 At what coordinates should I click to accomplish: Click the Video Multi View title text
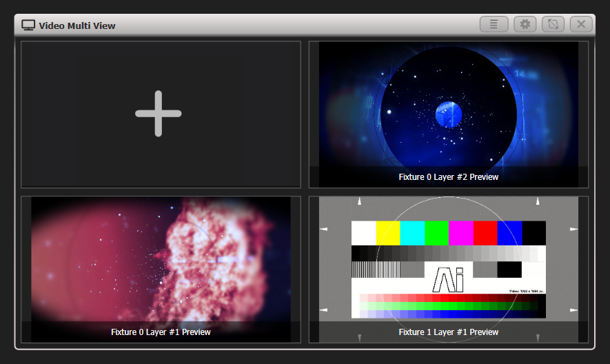point(77,26)
